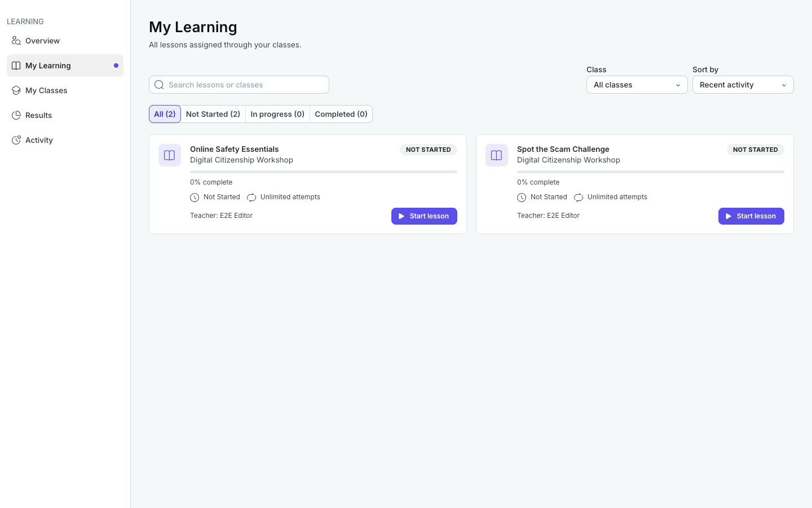Switch to the Completed (0) tab
The image size is (812, 508).
coord(341,114)
